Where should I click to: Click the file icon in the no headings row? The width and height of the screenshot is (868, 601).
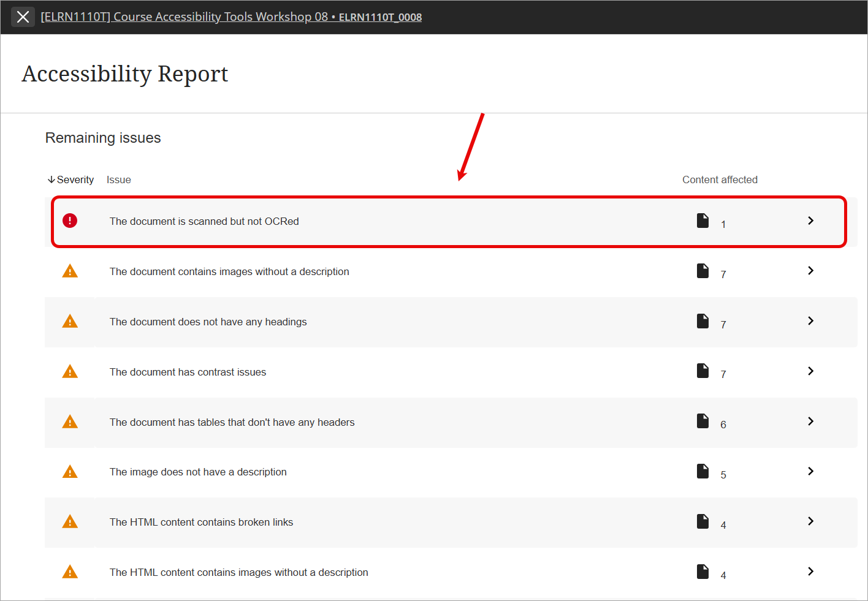(702, 321)
